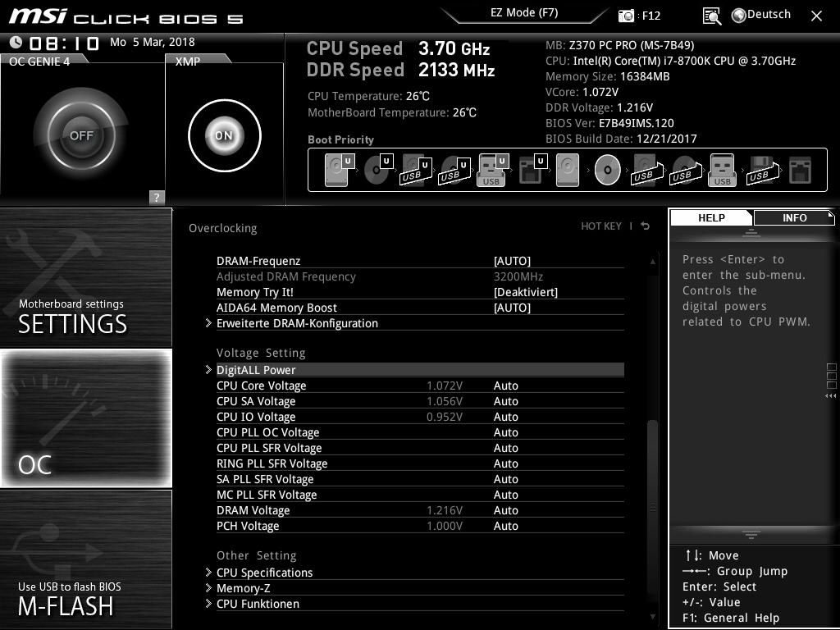Select the UEFI hard disk boot device

(x=339, y=170)
